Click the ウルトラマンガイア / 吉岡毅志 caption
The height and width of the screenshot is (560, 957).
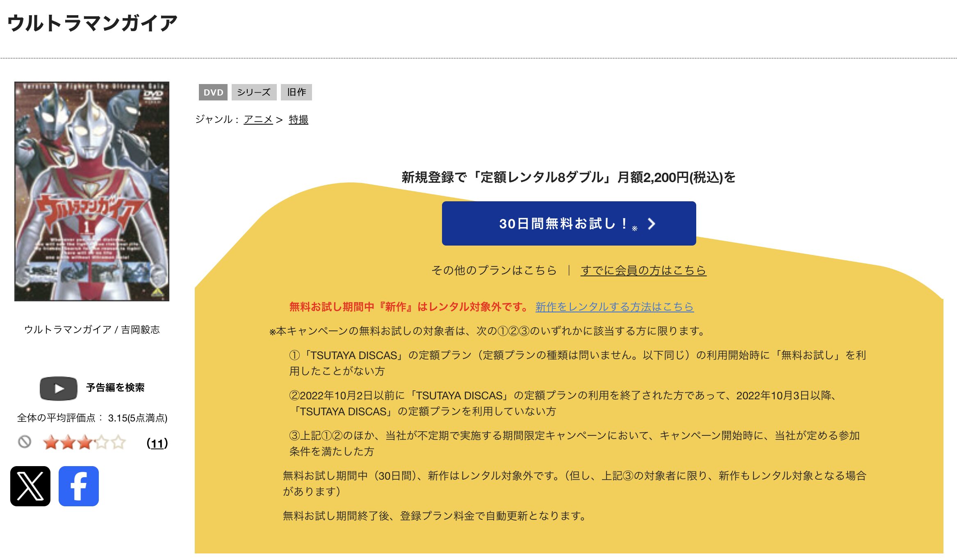coord(92,330)
